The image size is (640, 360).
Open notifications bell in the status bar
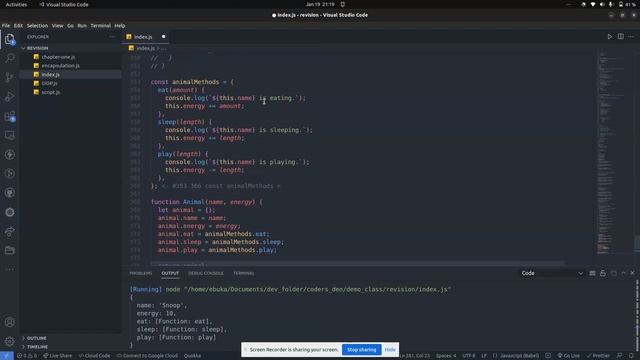[x=631, y=356]
